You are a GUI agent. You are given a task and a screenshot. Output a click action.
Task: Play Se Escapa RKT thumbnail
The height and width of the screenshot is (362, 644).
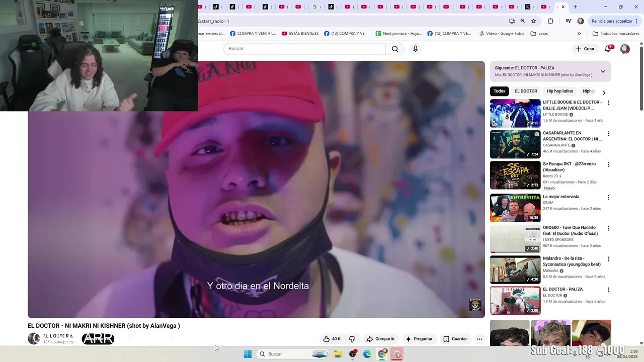(x=515, y=175)
